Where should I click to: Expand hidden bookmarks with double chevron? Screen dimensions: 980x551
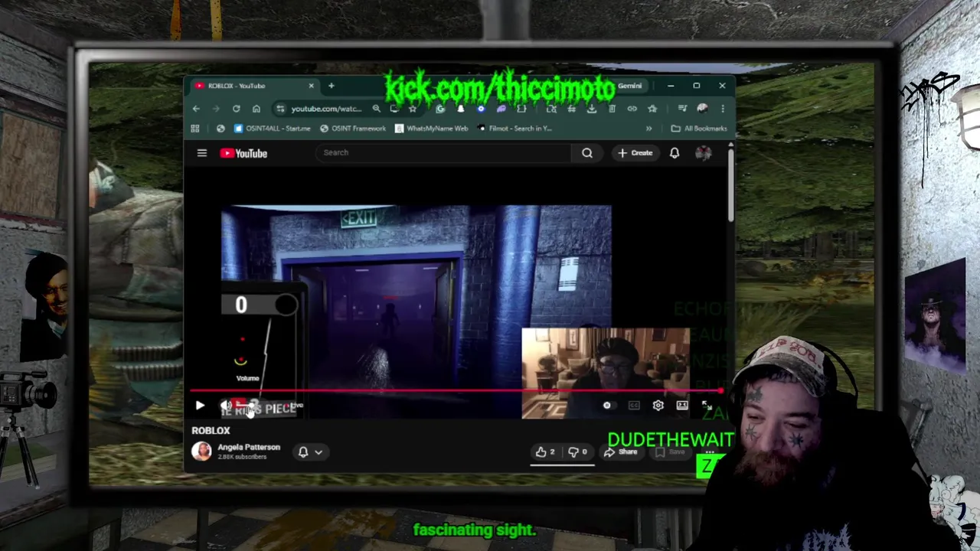coord(649,129)
